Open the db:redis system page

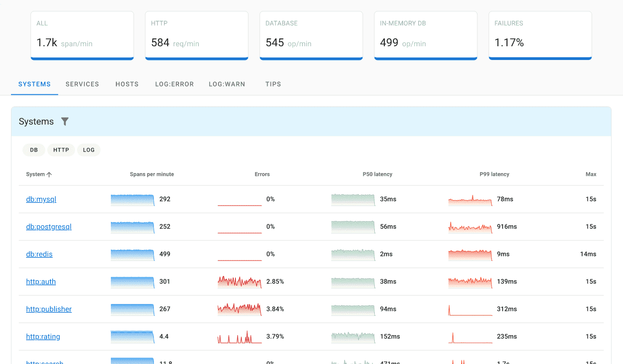coord(39,254)
